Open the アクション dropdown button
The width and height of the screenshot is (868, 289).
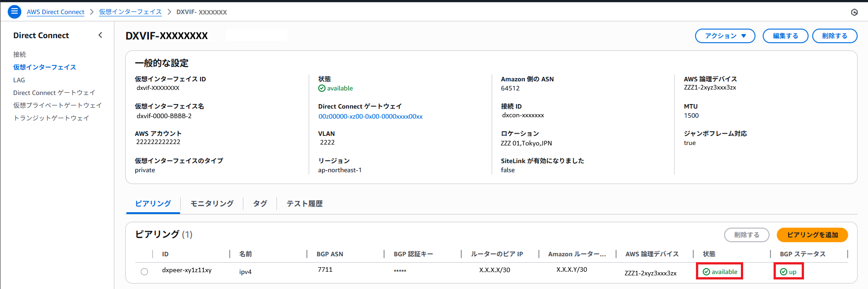point(725,36)
